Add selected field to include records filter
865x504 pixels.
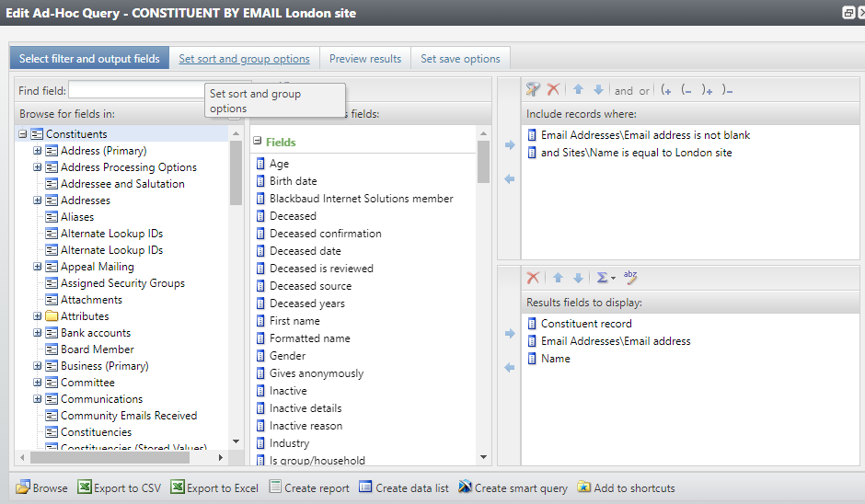(510, 145)
